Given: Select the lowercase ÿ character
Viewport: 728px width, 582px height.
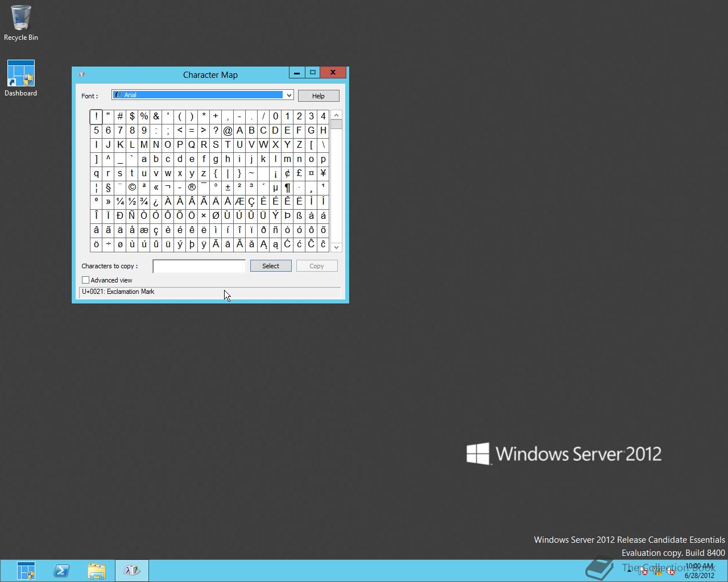Looking at the screenshot, I should point(204,244).
